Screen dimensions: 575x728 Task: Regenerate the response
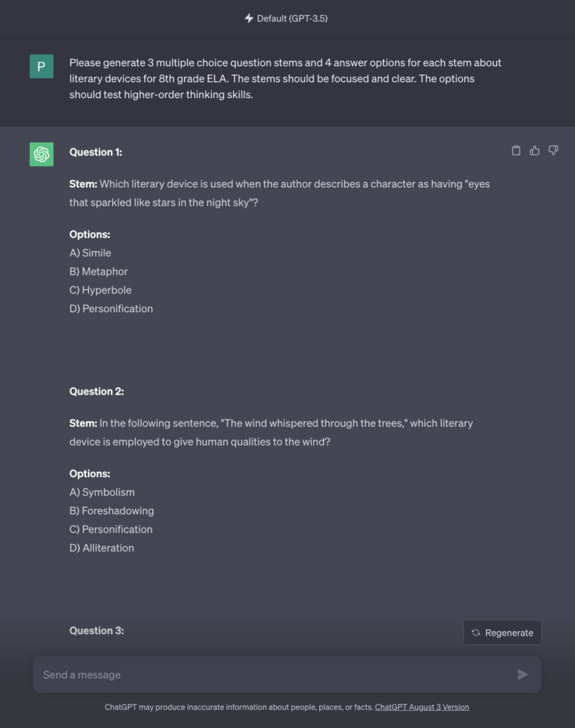[502, 632]
